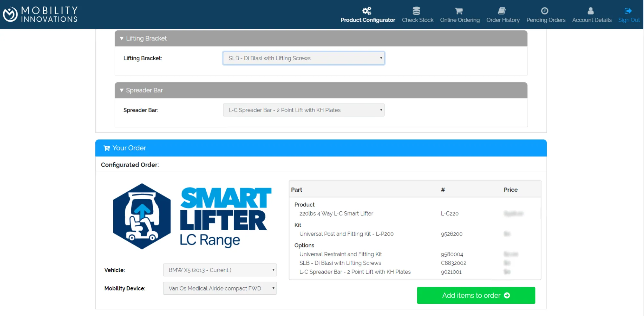Select part number C8832002
This screenshot has height=316, width=644.
point(453,263)
